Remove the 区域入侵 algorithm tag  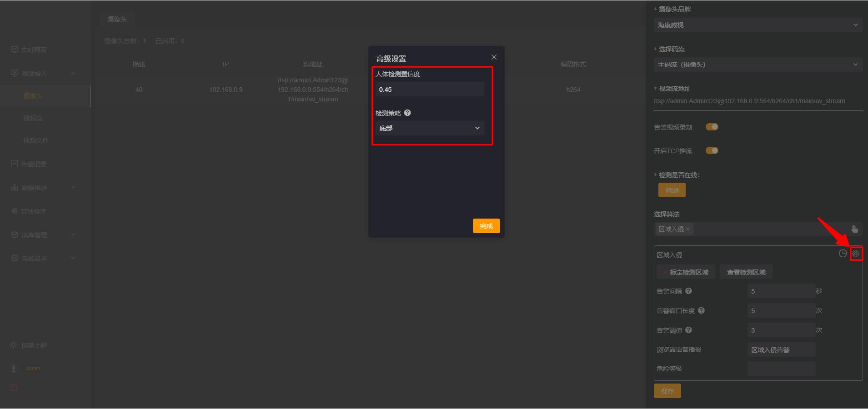click(x=687, y=229)
